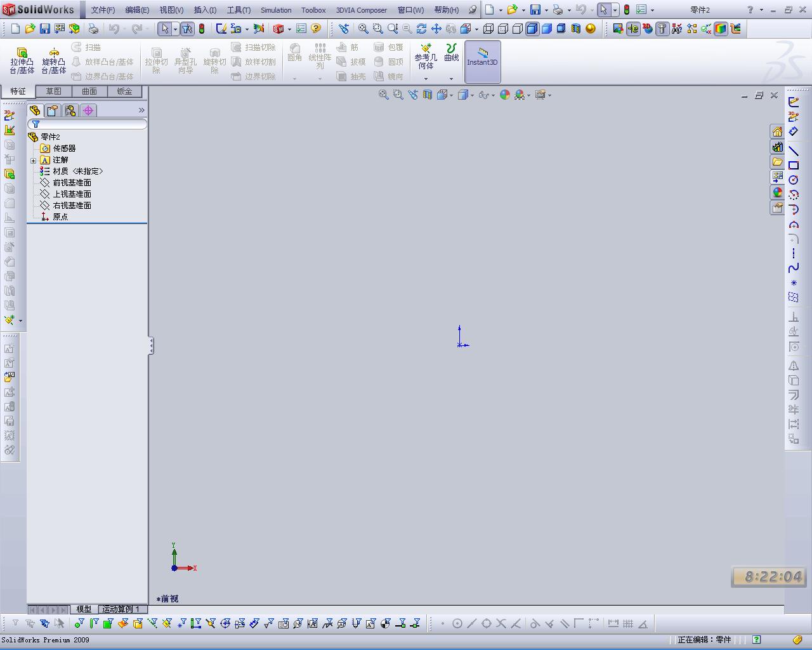Click the Zoom to Fit icon above the viewport

[384, 95]
